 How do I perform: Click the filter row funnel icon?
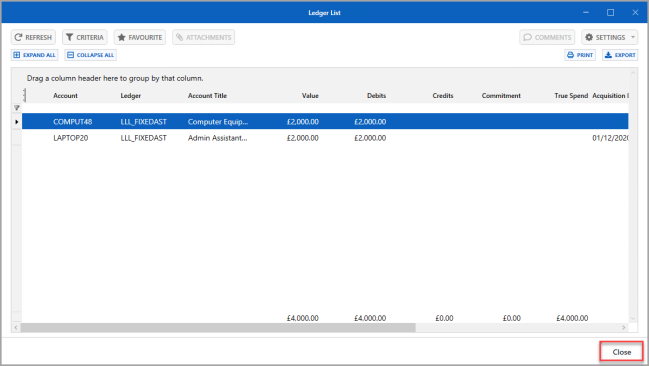click(x=17, y=108)
